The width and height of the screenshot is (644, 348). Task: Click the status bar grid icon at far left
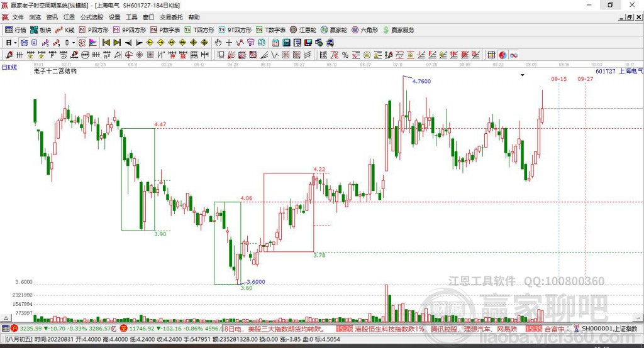pos(5,329)
